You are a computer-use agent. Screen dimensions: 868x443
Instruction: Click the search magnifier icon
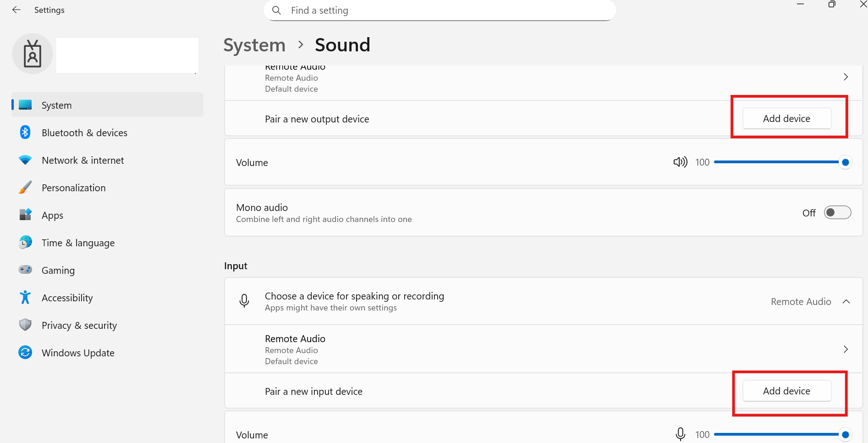[276, 10]
